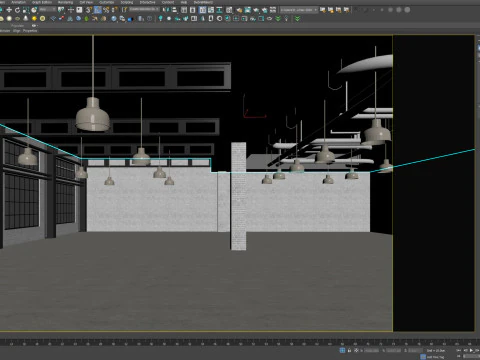Click the Mirror tool icon
Screen dimensions: 480x360
click(166, 10)
